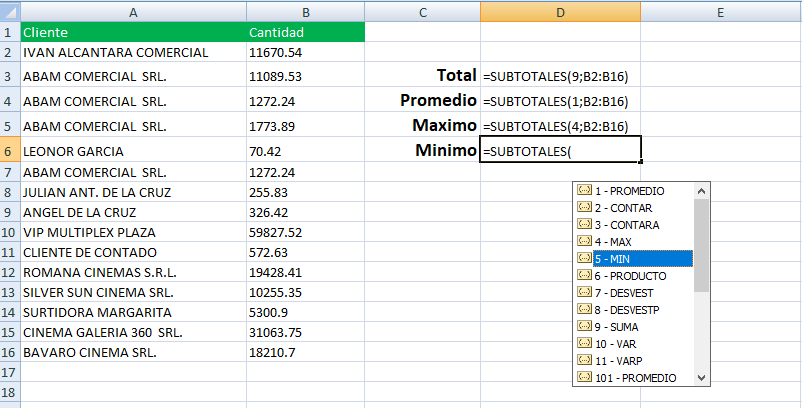Click cell BAVARO CINEMA SRL.
The width and height of the screenshot is (802, 408).
(133, 352)
